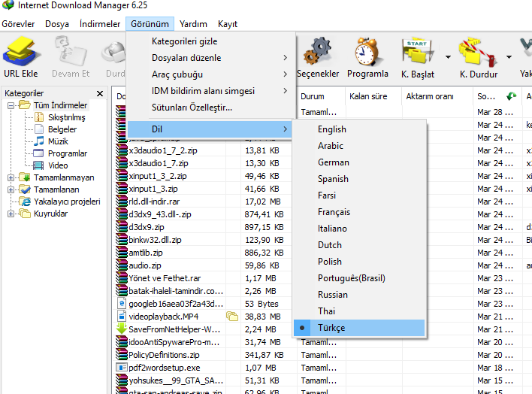Switch language to Dutch

pos(359,245)
